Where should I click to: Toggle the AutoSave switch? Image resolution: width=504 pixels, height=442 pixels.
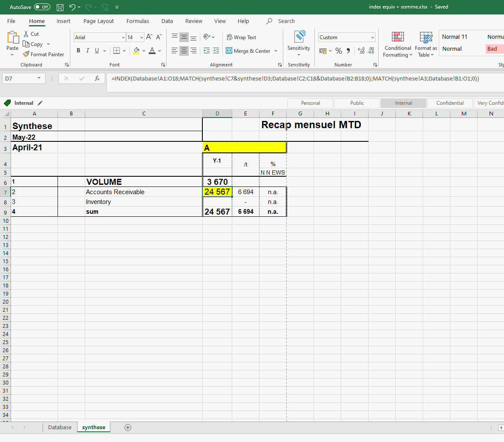pyautogui.click(x=42, y=7)
